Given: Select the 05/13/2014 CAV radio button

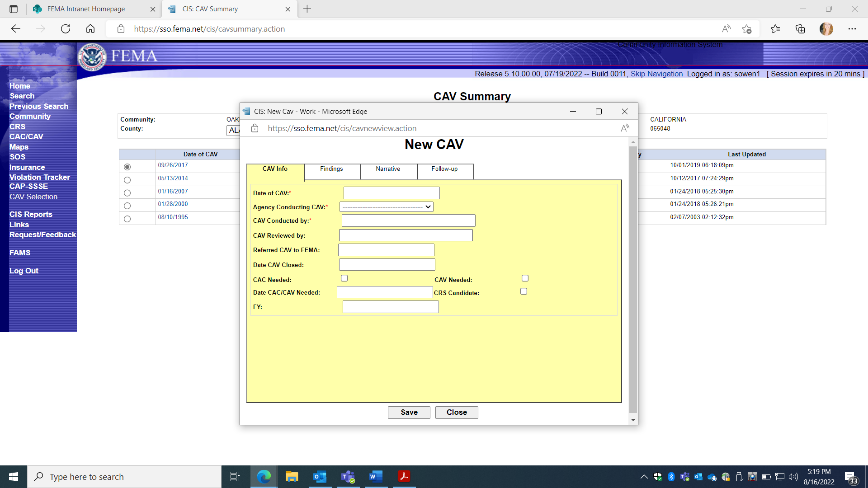Looking at the screenshot, I should coord(127,180).
